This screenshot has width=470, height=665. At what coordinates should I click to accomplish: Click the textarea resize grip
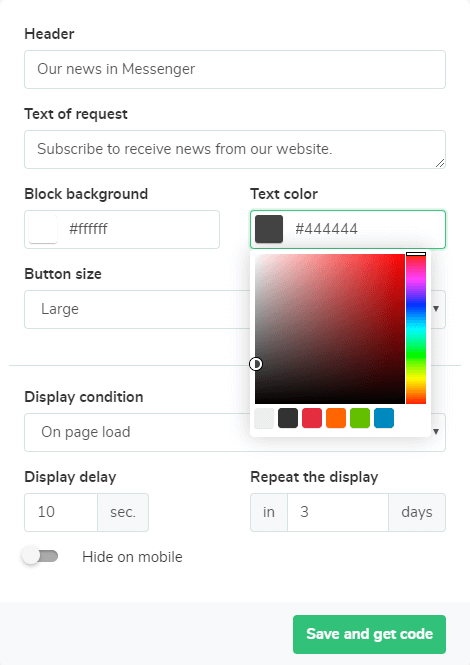[x=440, y=163]
